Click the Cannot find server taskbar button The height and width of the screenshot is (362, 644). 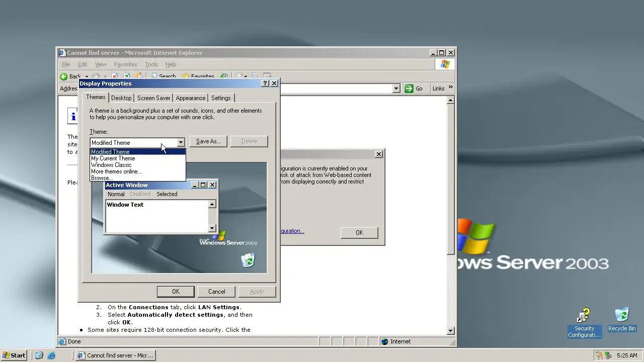pos(116,355)
